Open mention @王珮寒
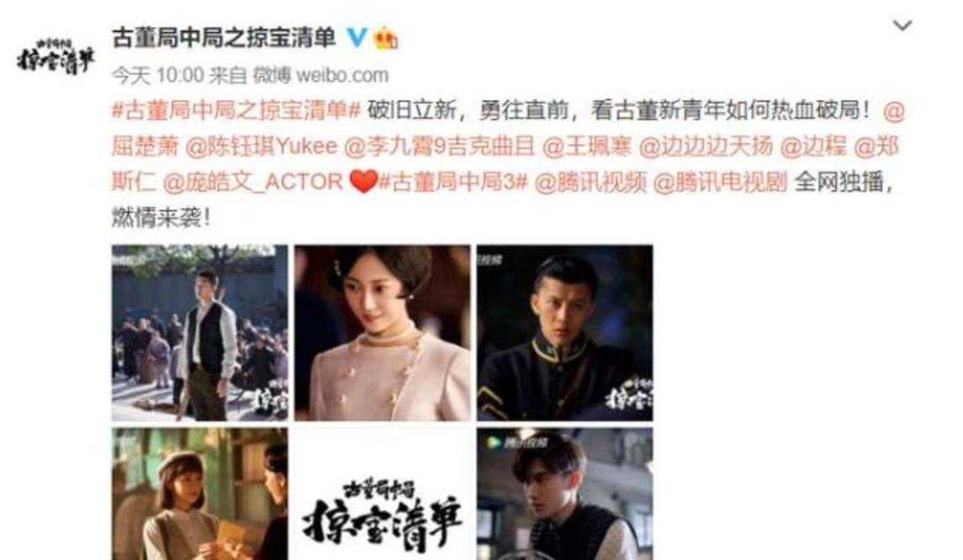 coord(587,146)
